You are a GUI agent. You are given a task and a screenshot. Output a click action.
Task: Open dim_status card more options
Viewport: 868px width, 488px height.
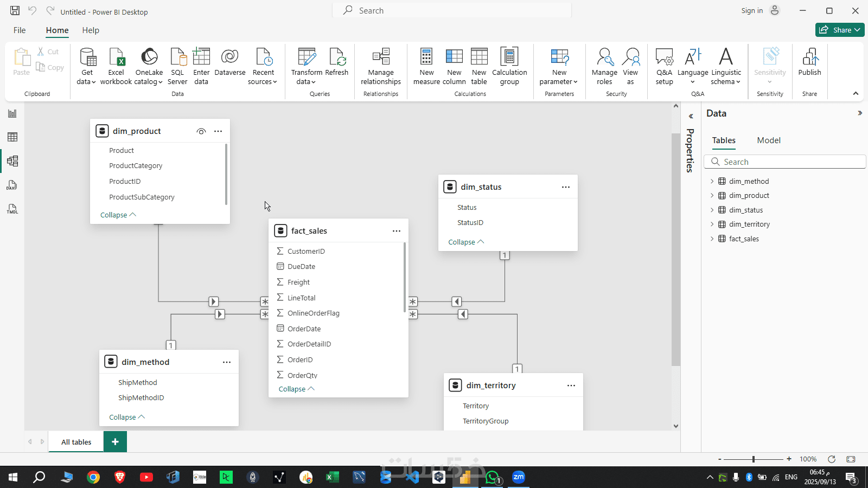pos(566,187)
